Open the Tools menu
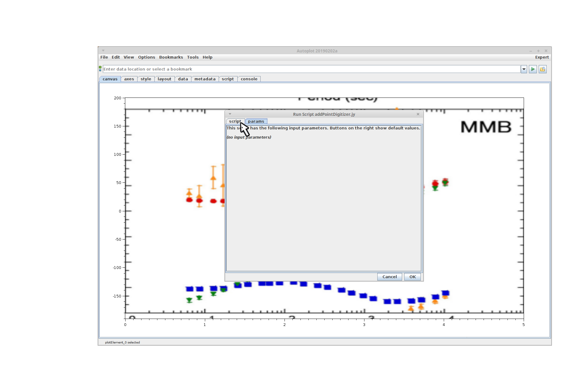The image size is (588, 368). pyautogui.click(x=193, y=57)
